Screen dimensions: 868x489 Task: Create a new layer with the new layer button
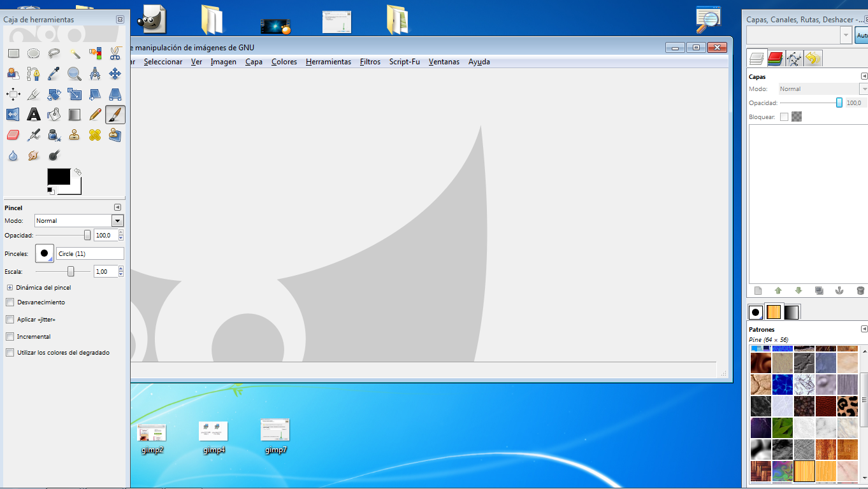coord(758,290)
